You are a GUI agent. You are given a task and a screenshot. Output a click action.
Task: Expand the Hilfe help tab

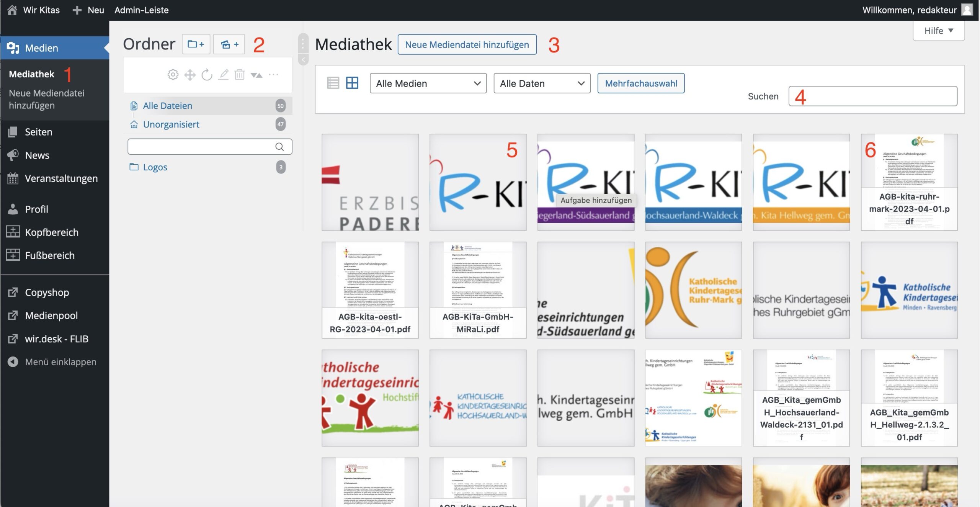pos(938,31)
